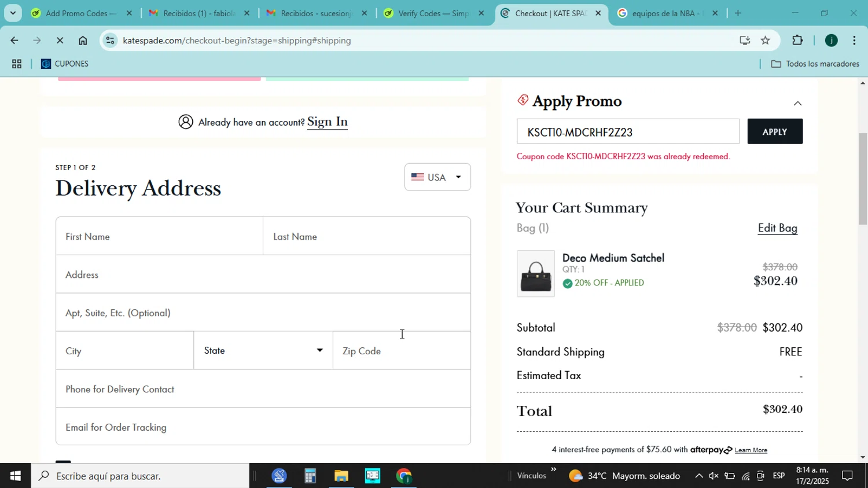Focus the First Name field
The image size is (868, 488).
[159, 236]
